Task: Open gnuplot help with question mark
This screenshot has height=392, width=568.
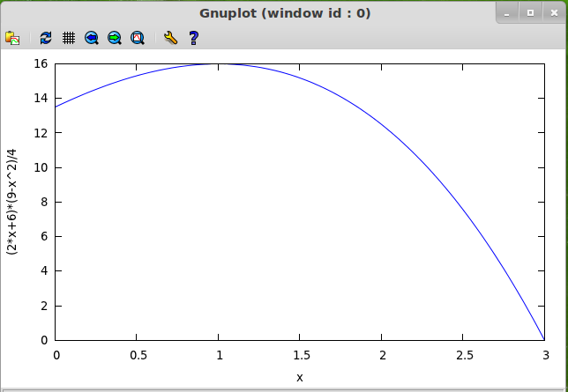Action: pyautogui.click(x=194, y=38)
